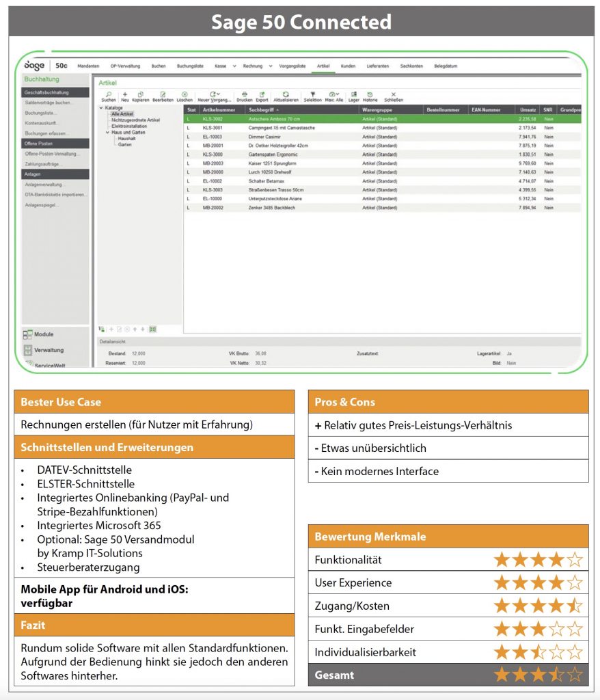
Task: Open Kontenauskunft sidebar link
Action: pos(41,123)
